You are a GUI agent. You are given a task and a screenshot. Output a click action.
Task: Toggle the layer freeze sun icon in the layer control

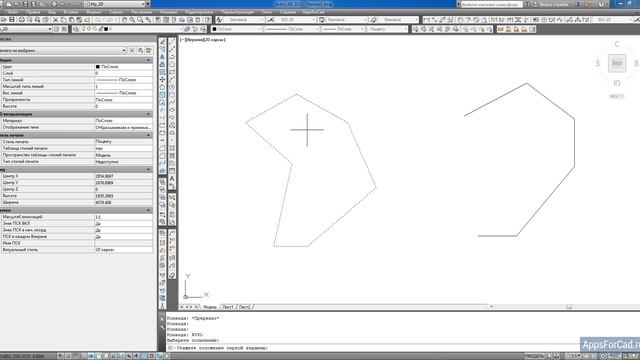(x=89, y=29)
